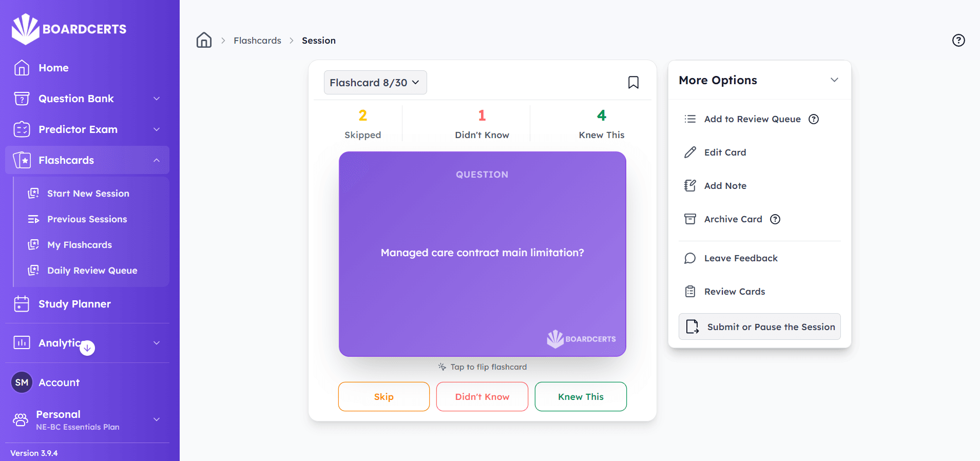Click the BoardCerts logo in sidebar
The height and width of the screenshot is (461, 980).
(x=69, y=29)
